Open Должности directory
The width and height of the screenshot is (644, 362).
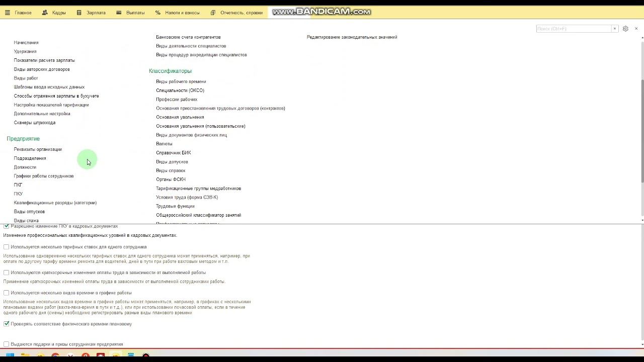(25, 167)
